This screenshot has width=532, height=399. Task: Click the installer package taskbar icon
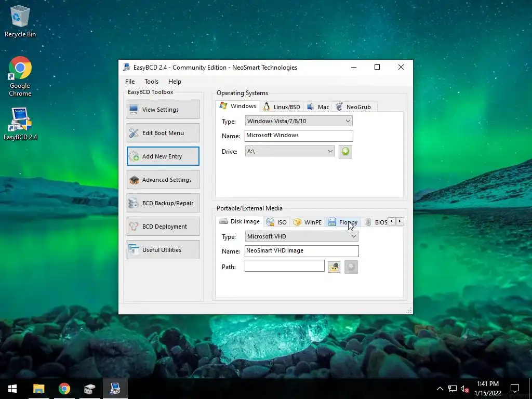(89, 389)
